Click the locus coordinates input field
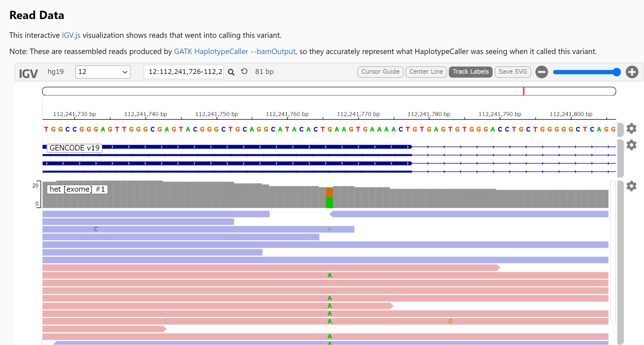Screen dimensions: 644x345 point(184,72)
